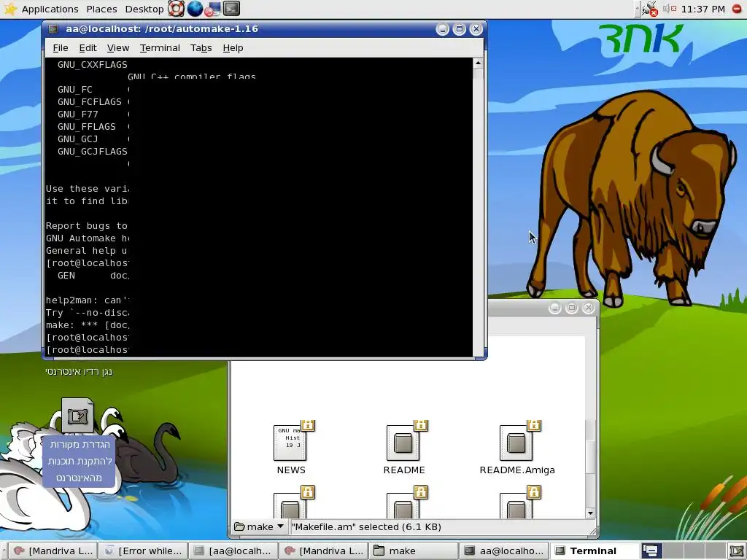
Task: Select the NEWS file icon
Action: tap(290, 443)
